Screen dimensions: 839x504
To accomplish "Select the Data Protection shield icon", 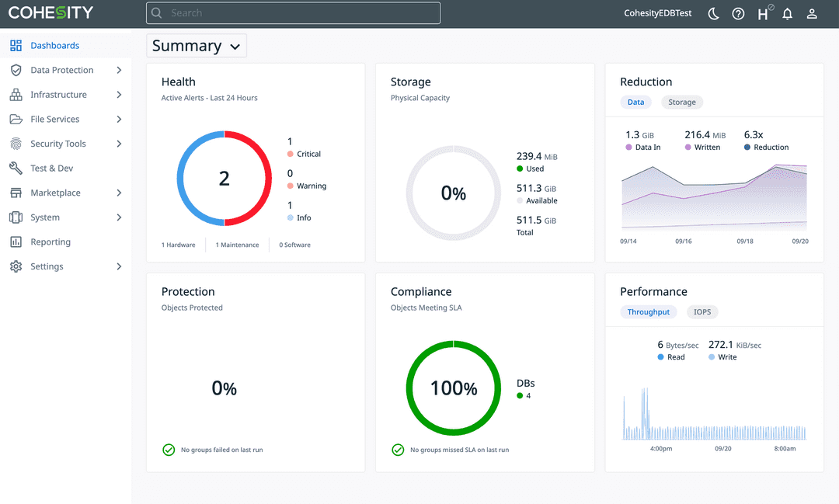I will [x=16, y=70].
